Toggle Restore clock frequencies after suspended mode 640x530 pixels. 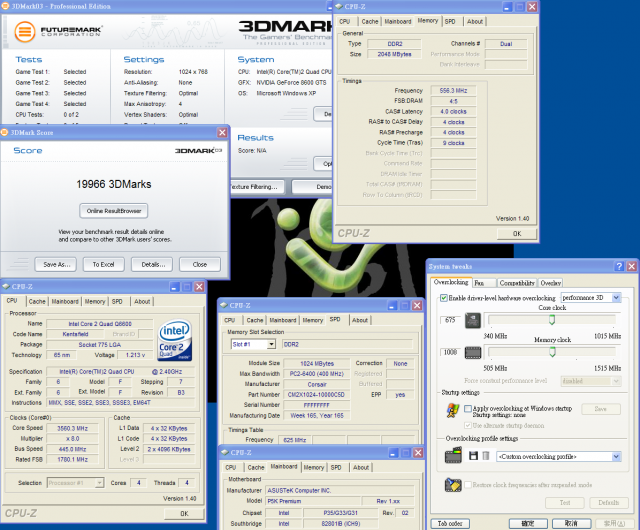(468, 485)
